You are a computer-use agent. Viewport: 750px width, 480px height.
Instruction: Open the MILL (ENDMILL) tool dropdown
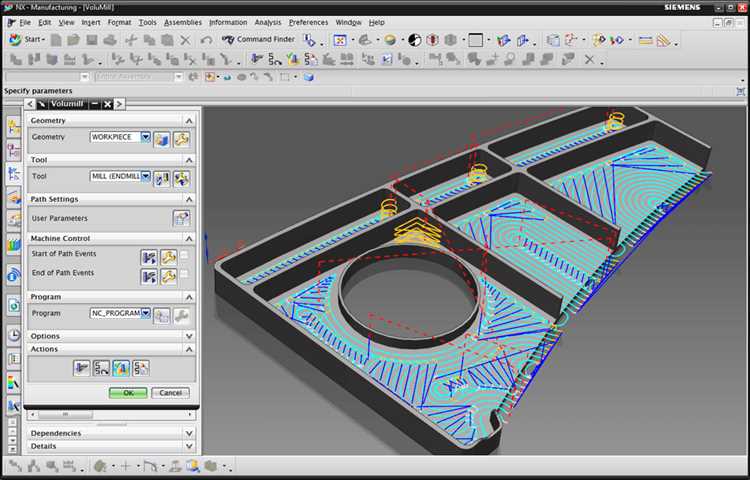tap(146, 177)
